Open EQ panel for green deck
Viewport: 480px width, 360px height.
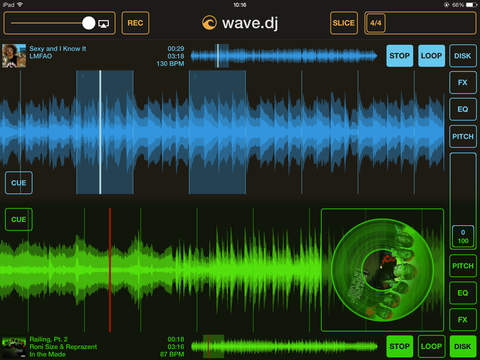pyautogui.click(x=463, y=293)
